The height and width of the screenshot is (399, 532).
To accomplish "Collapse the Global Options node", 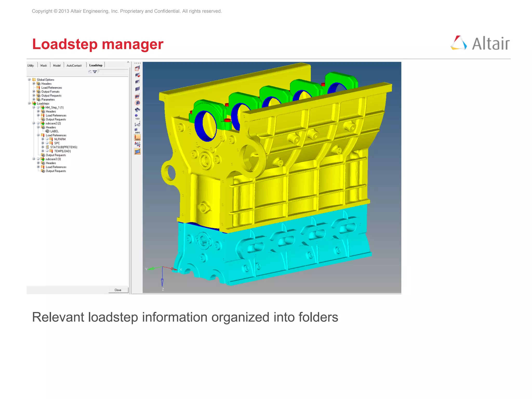I will 29,79.
